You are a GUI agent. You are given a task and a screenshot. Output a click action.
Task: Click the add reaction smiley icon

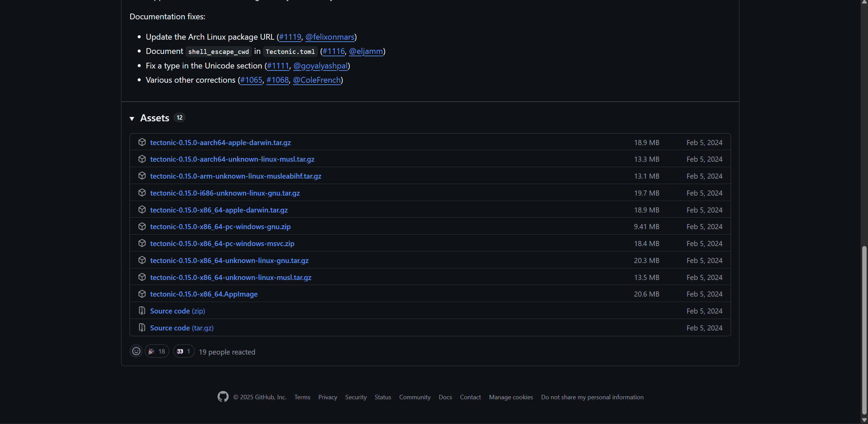point(136,351)
